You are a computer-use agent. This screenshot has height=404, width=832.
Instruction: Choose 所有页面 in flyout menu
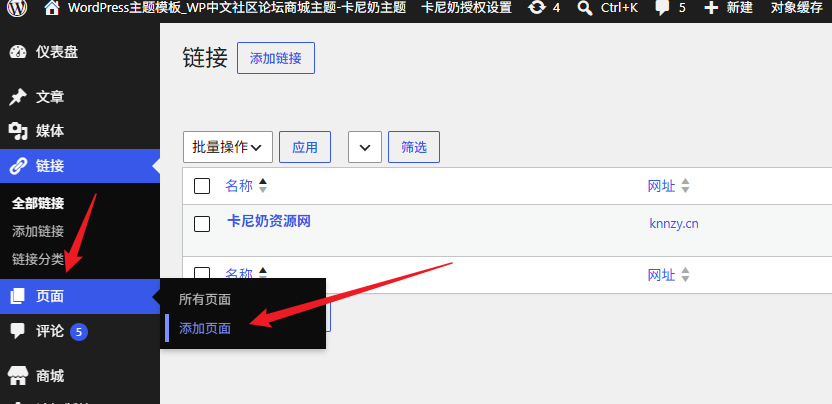tap(205, 300)
